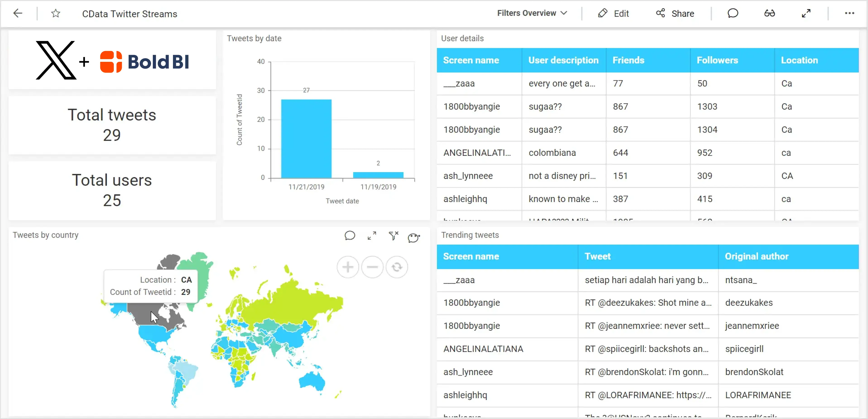This screenshot has width=868, height=419.
Task: Open the three-dot more options menu
Action: point(849,14)
